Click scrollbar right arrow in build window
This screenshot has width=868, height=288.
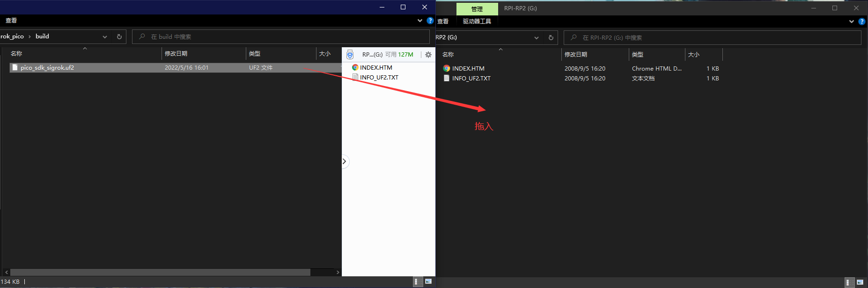[338, 272]
